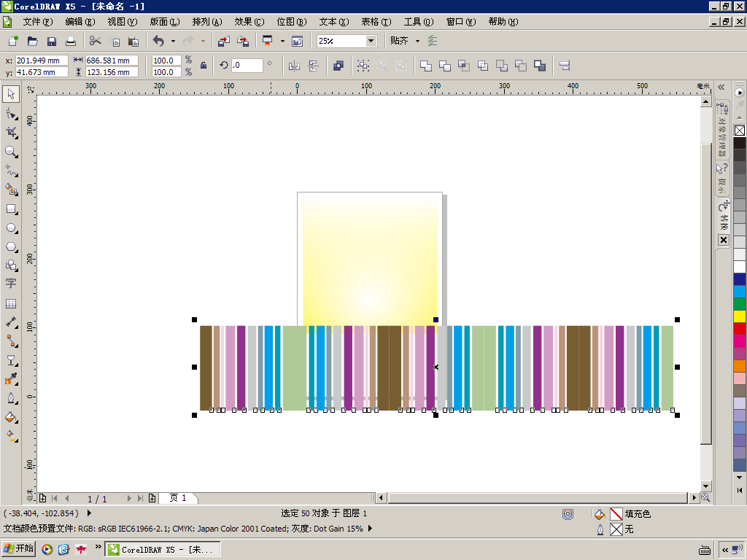Toggle the lock ratio padlock
747x560 pixels.
204,66
